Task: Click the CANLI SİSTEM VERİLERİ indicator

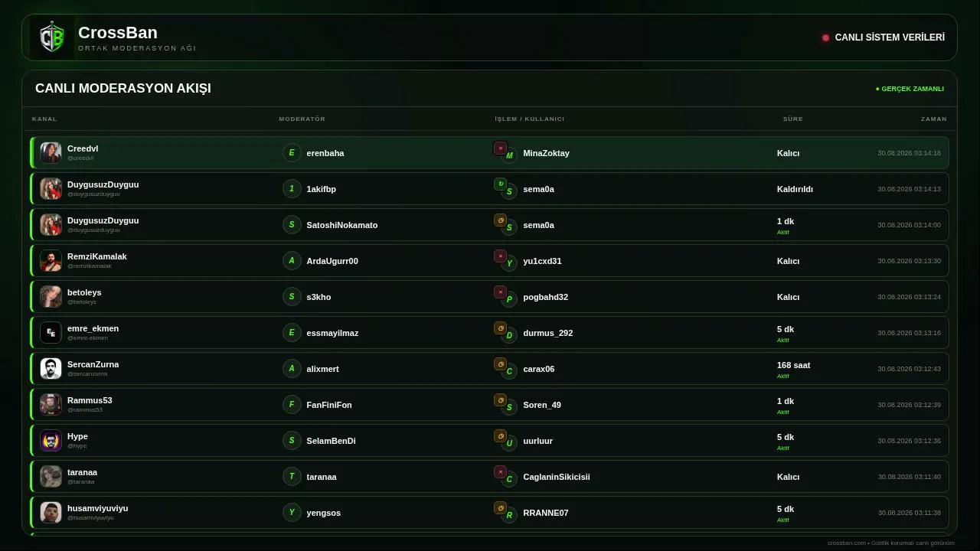Action: click(x=884, y=37)
